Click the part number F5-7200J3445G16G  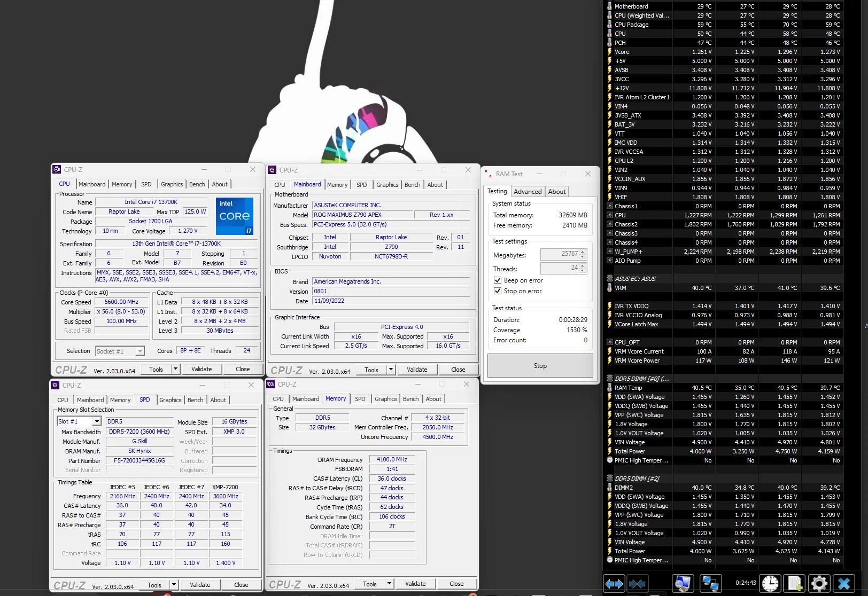click(x=139, y=460)
